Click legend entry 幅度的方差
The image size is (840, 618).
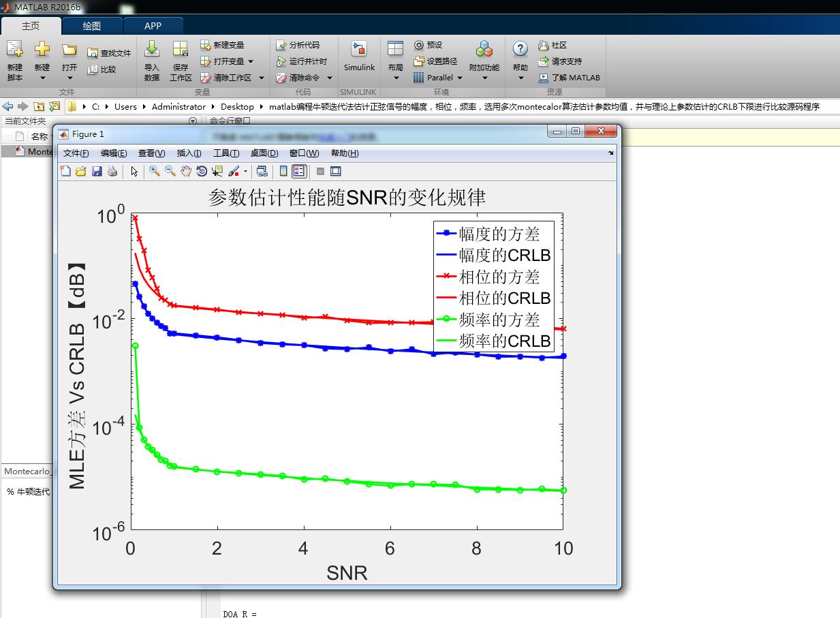click(499, 234)
